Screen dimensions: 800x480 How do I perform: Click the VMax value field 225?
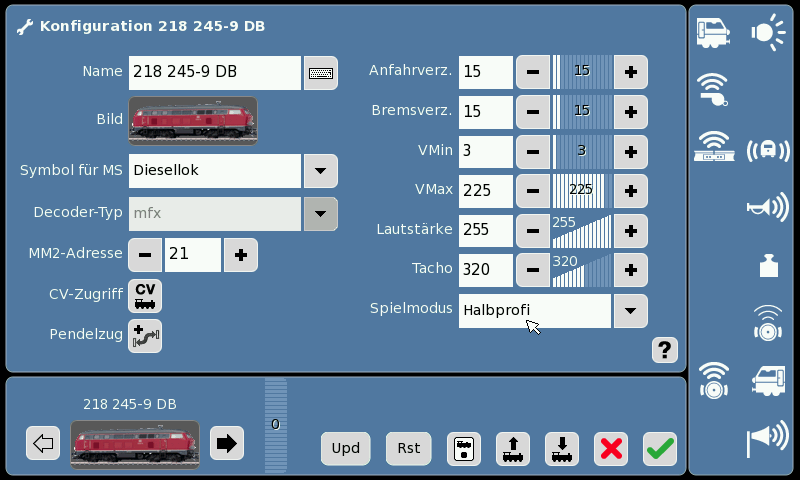coord(486,191)
